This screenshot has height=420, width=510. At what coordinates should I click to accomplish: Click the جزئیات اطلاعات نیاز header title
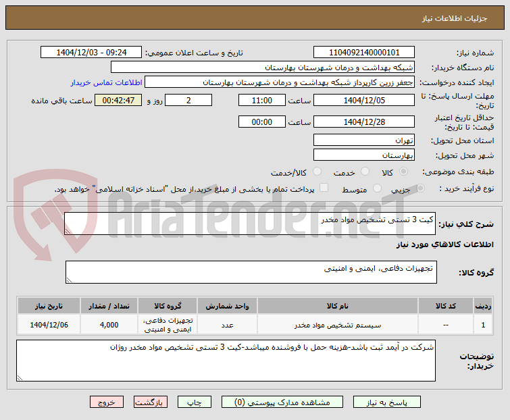[x=455, y=18]
